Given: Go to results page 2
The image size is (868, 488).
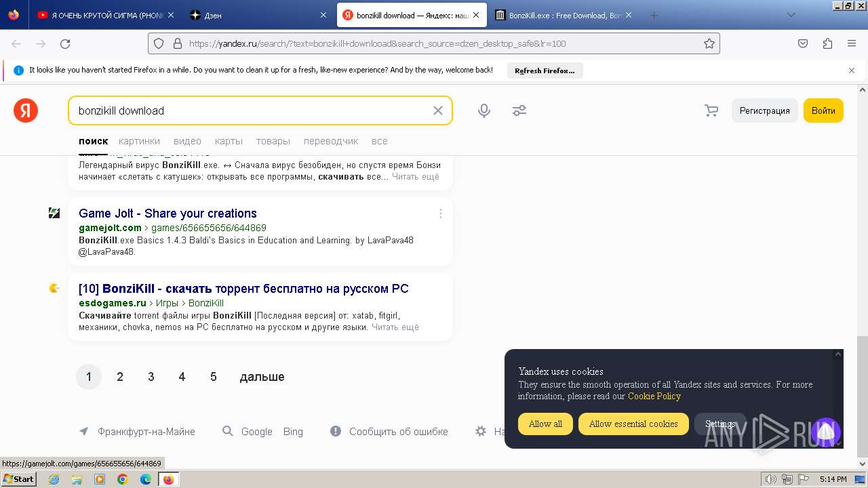Looking at the screenshot, I should (x=120, y=377).
